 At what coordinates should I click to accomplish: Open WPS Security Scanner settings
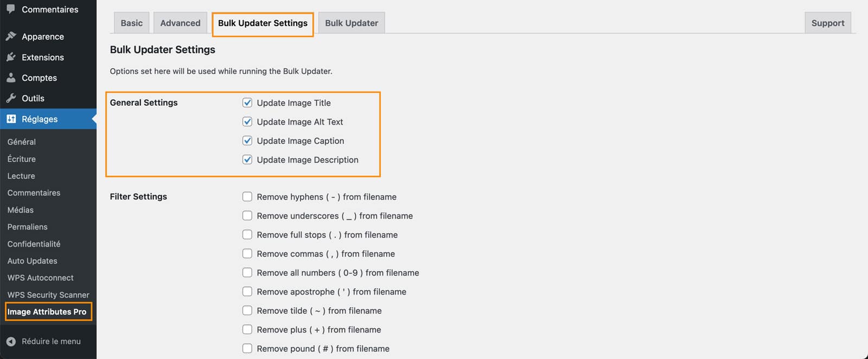[48, 295]
